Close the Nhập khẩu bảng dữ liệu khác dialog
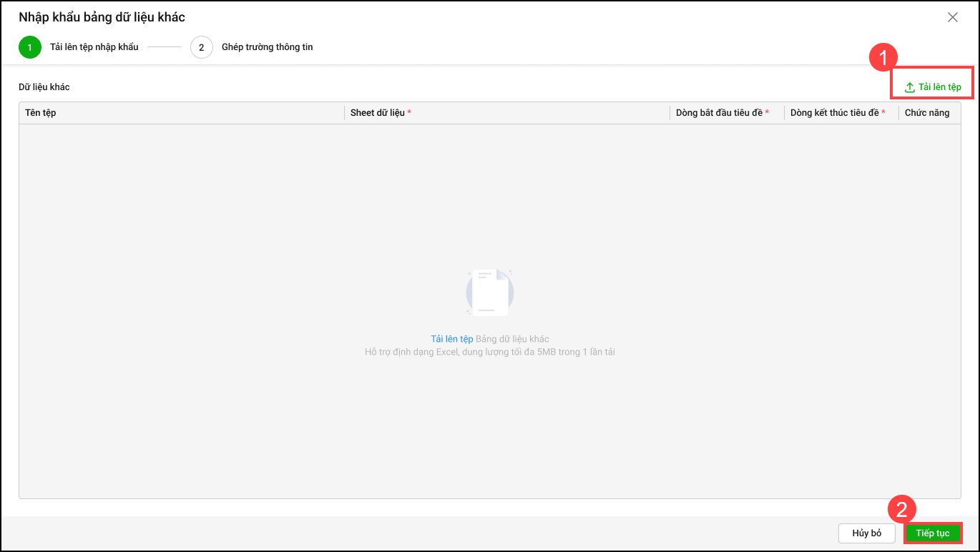This screenshot has height=552, width=980. [x=952, y=17]
